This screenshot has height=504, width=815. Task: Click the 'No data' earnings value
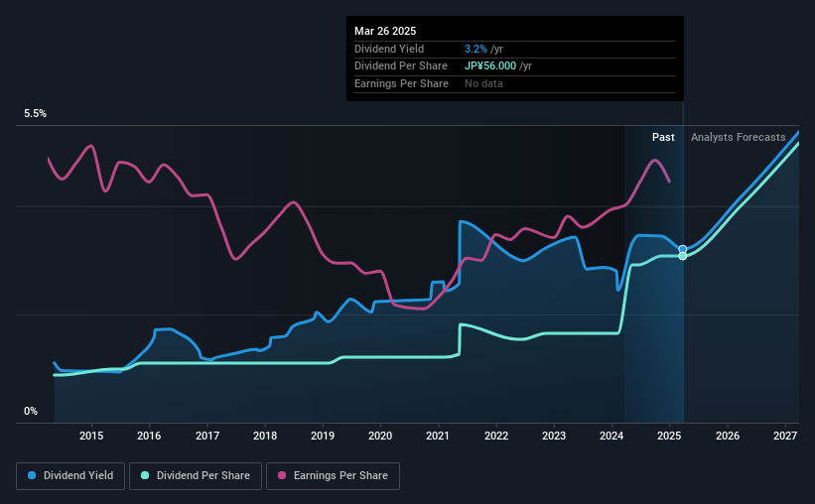coord(483,83)
